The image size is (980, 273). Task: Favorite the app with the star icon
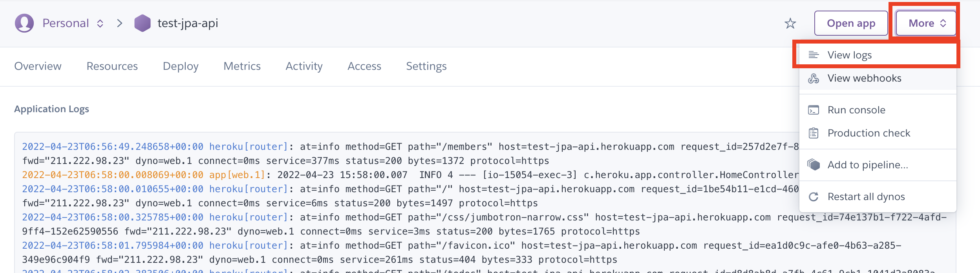[x=790, y=24]
